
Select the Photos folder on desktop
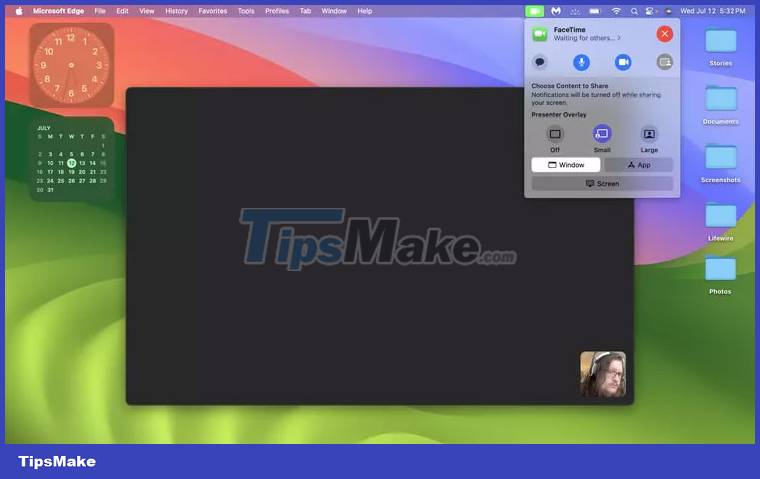pos(720,274)
